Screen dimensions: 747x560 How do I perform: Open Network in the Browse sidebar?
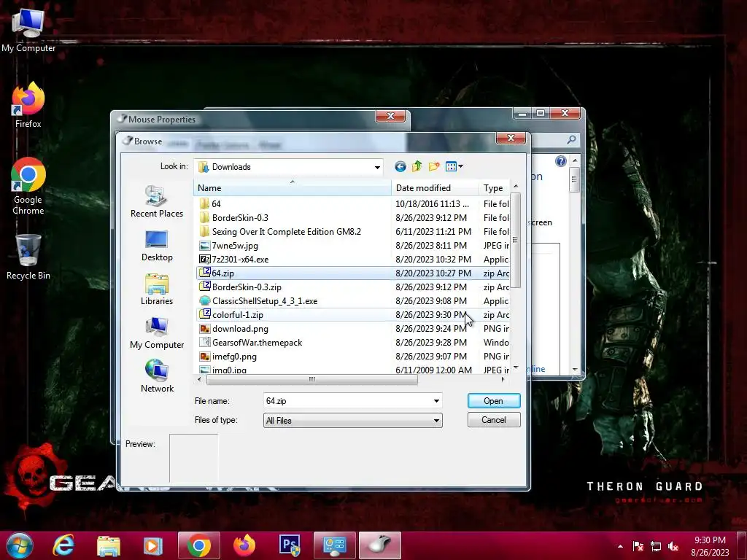click(x=157, y=376)
